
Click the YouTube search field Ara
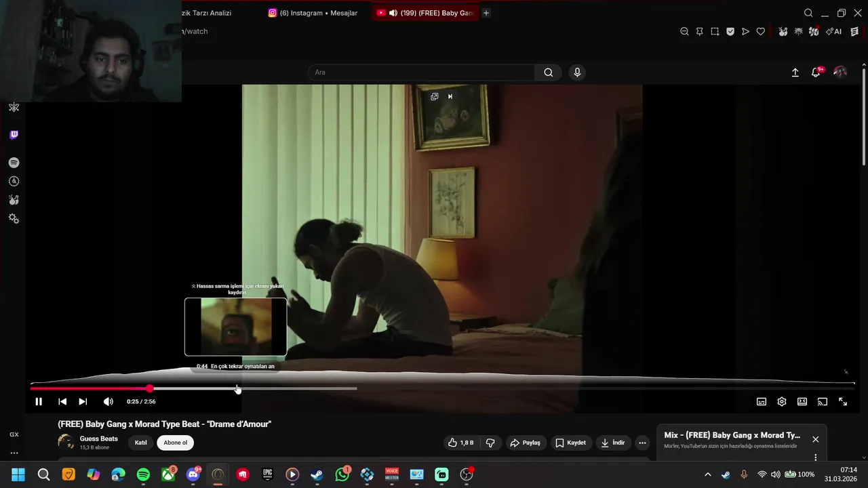tap(421, 73)
